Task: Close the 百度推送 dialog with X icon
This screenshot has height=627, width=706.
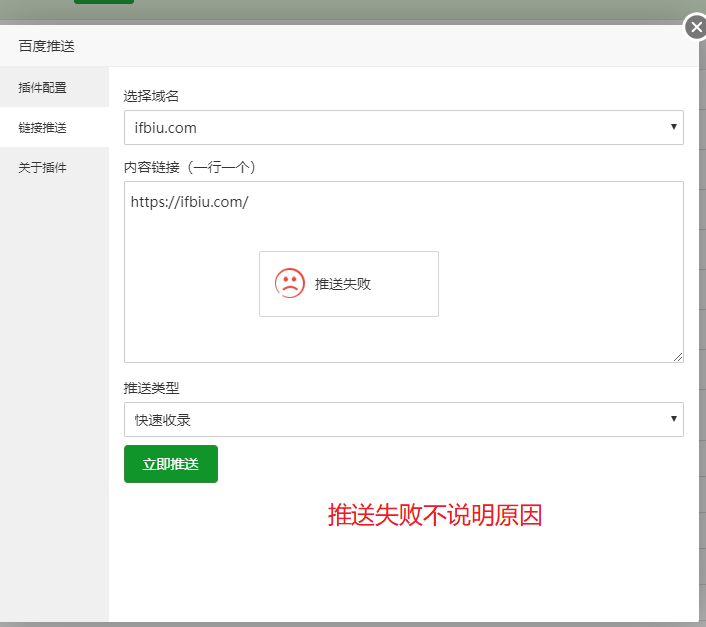Action: [696, 27]
